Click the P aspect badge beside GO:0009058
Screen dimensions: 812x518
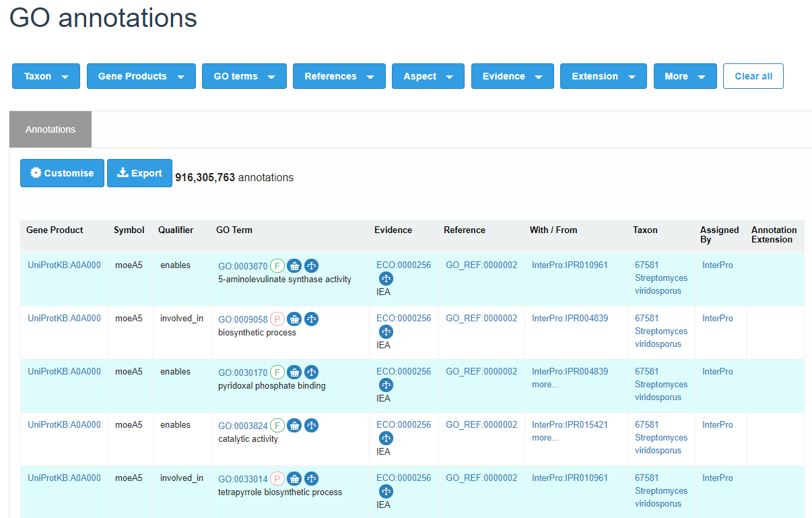click(277, 319)
